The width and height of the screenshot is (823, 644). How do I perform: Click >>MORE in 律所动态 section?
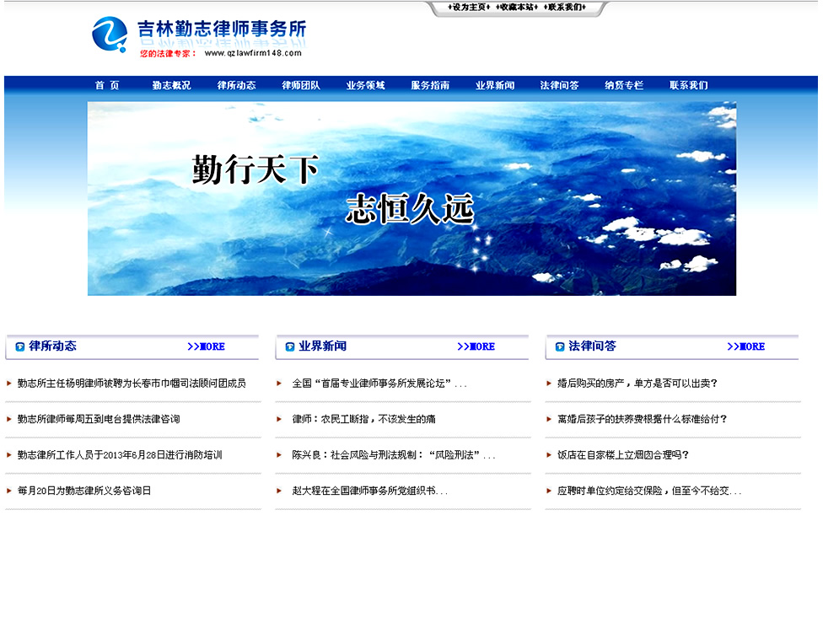click(207, 347)
